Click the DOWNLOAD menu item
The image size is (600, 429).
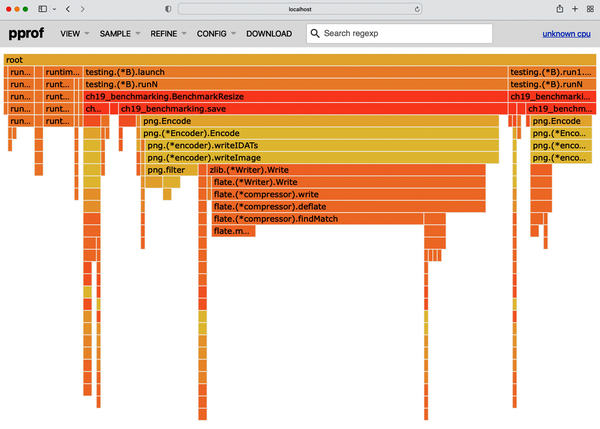pos(269,34)
